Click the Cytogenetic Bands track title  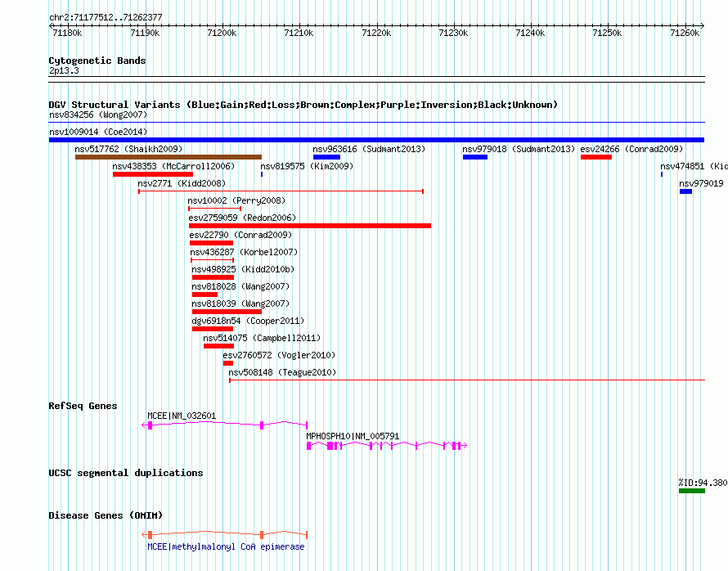tap(97, 61)
